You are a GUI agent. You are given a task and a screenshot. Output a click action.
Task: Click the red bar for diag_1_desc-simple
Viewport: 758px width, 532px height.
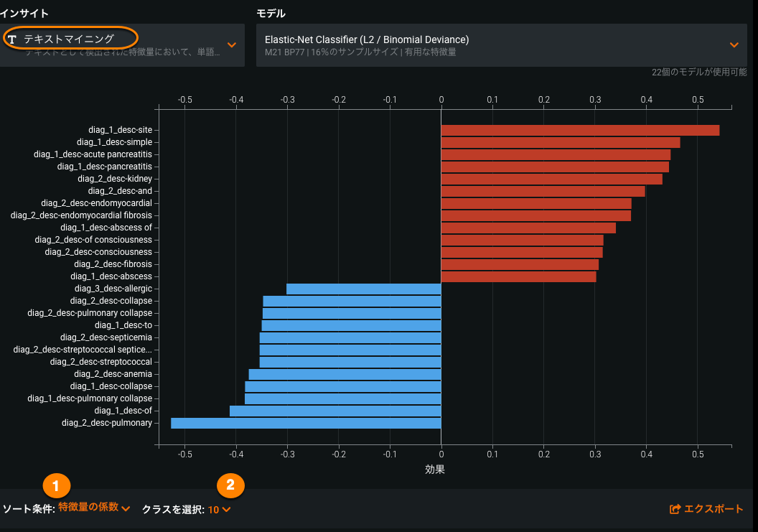tap(560, 142)
